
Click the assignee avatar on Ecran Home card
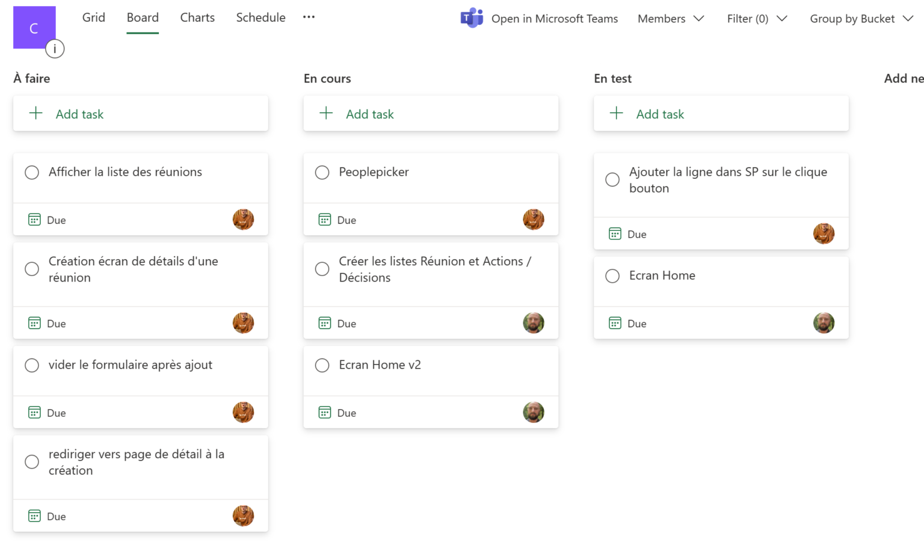(824, 323)
